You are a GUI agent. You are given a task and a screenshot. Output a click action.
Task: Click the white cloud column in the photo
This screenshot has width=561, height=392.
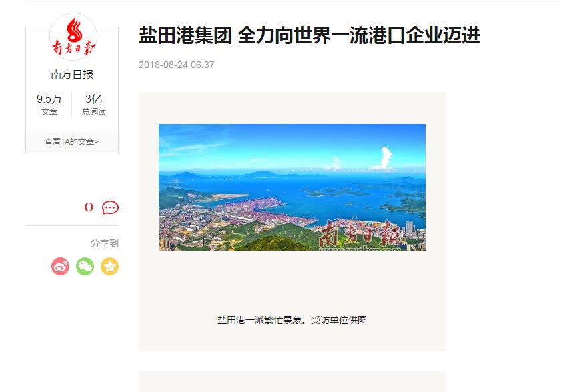[386, 157]
